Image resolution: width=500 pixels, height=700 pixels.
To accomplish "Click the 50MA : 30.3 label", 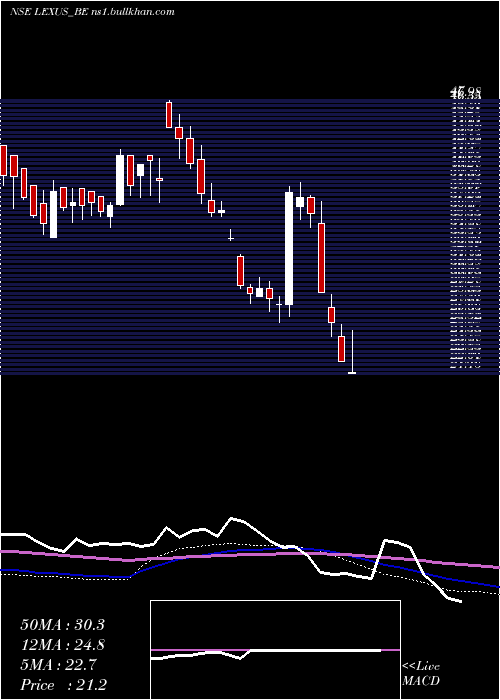I will point(63,625).
